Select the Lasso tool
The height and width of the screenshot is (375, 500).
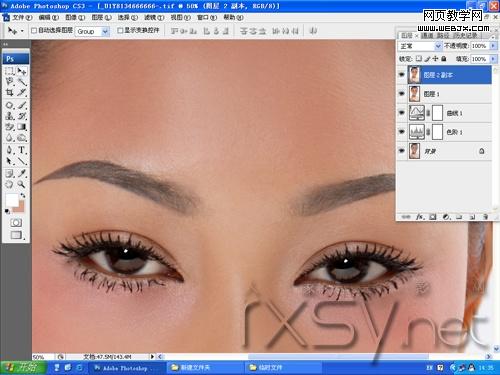click(10, 82)
